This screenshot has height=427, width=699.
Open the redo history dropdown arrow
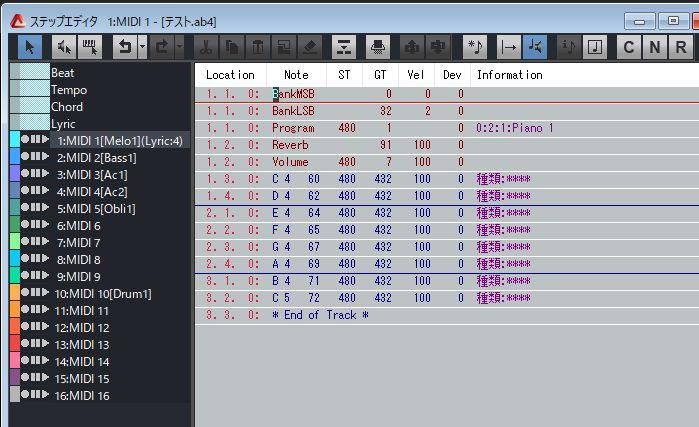tap(179, 46)
